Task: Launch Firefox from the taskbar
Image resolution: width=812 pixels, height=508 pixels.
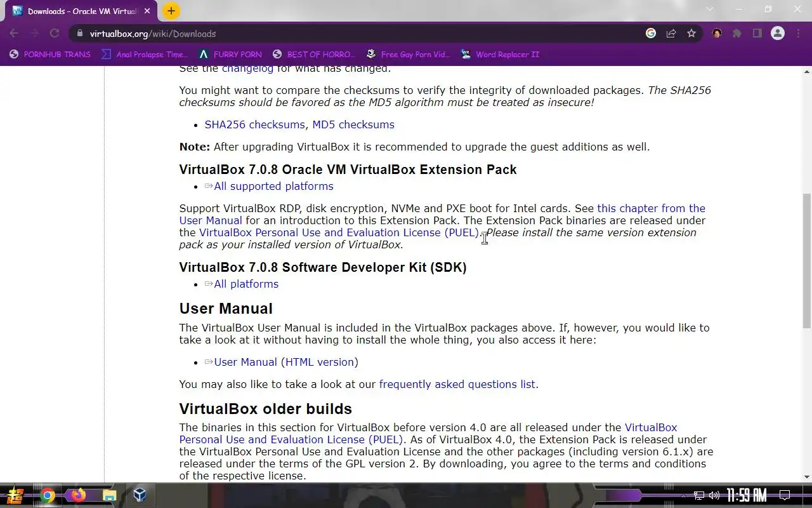Action: coord(78,495)
